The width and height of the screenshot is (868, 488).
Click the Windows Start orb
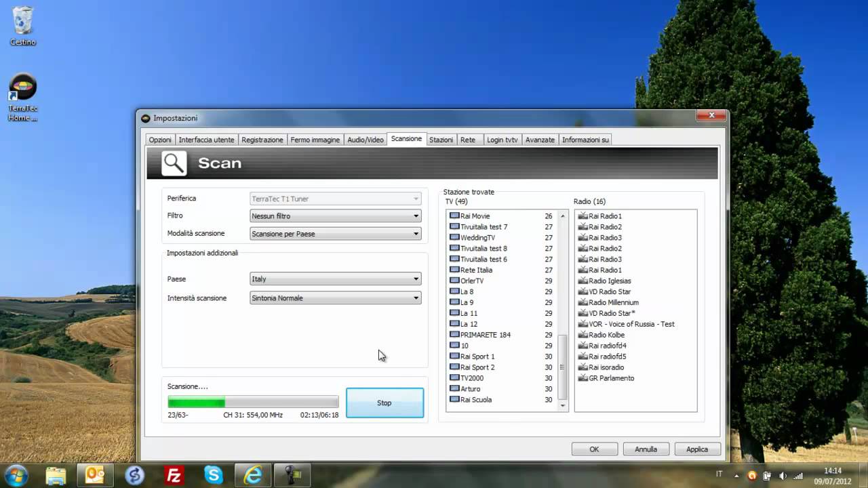[16, 474]
